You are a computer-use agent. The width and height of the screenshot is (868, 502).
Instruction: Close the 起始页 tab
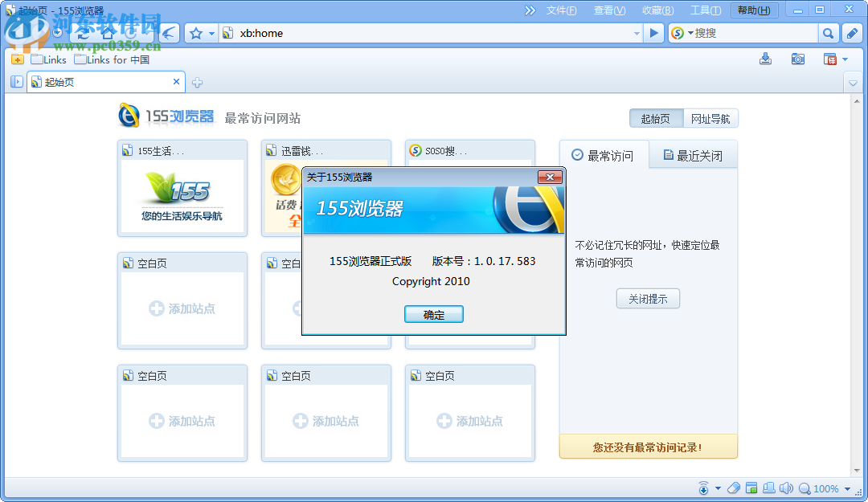[176, 81]
